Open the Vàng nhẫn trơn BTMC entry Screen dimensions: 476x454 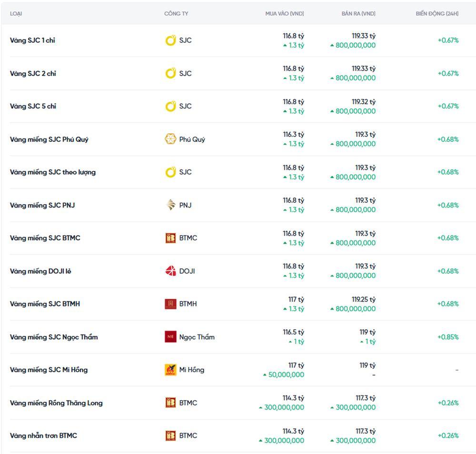pyautogui.click(x=43, y=435)
